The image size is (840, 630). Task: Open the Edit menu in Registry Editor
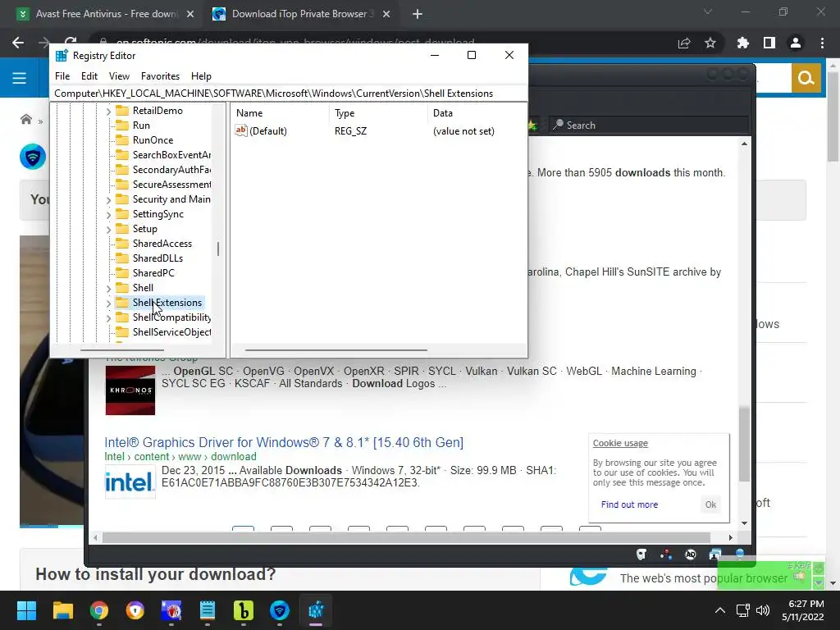[x=89, y=76]
